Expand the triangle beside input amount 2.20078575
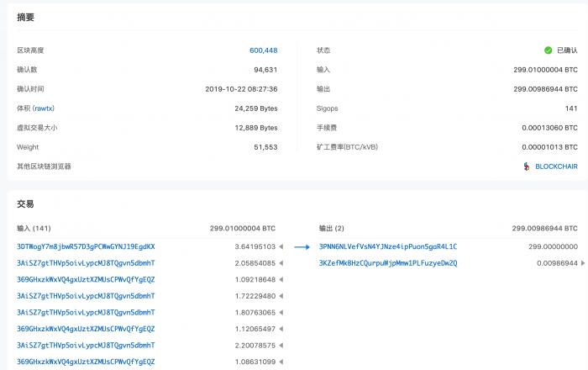The image size is (588, 370). 281,345
